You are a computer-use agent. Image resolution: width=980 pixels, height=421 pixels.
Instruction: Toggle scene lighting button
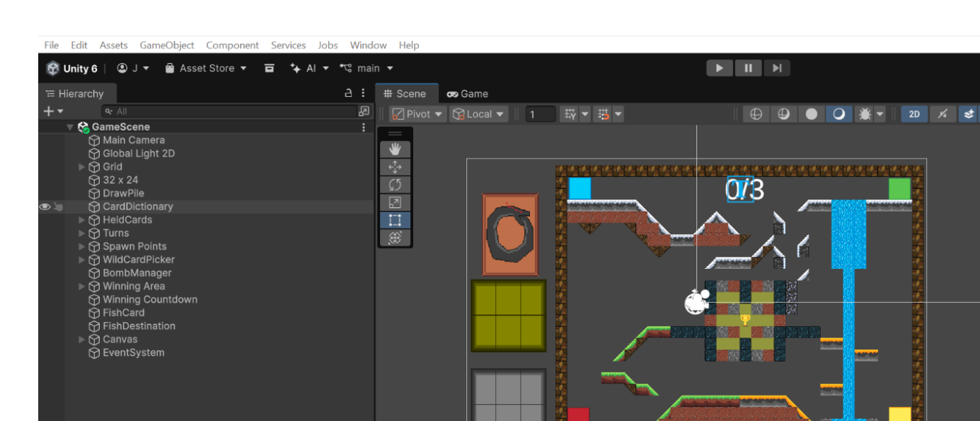click(942, 114)
